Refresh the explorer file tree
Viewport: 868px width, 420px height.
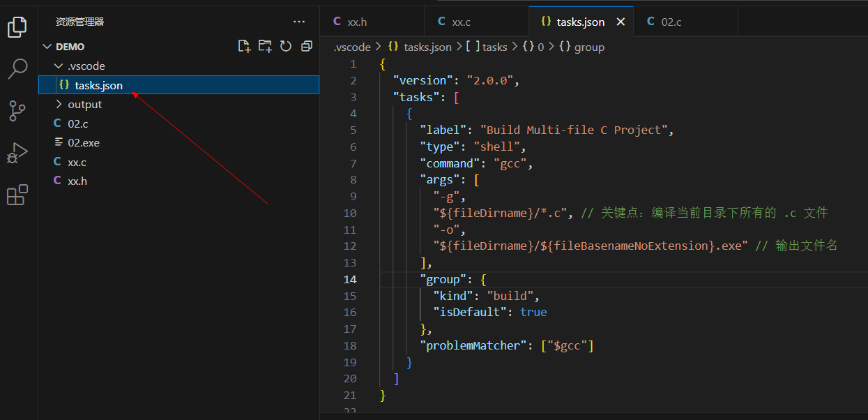[286, 46]
